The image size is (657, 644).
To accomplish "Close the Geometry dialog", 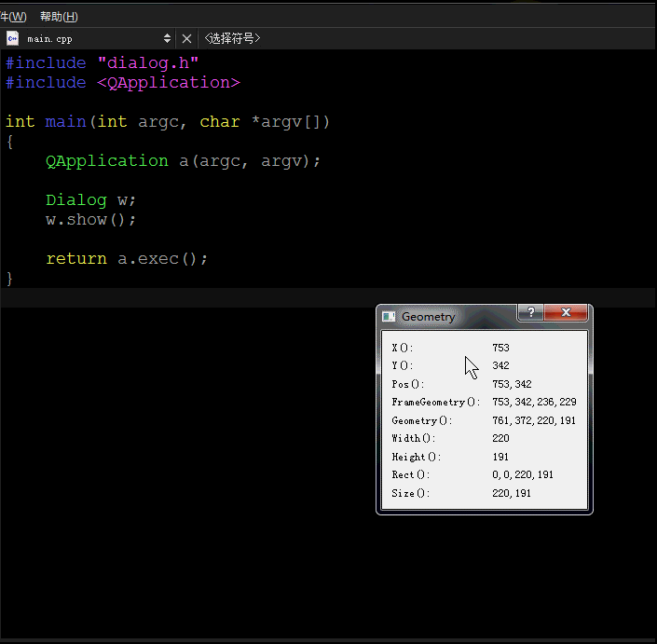I will click(x=566, y=312).
